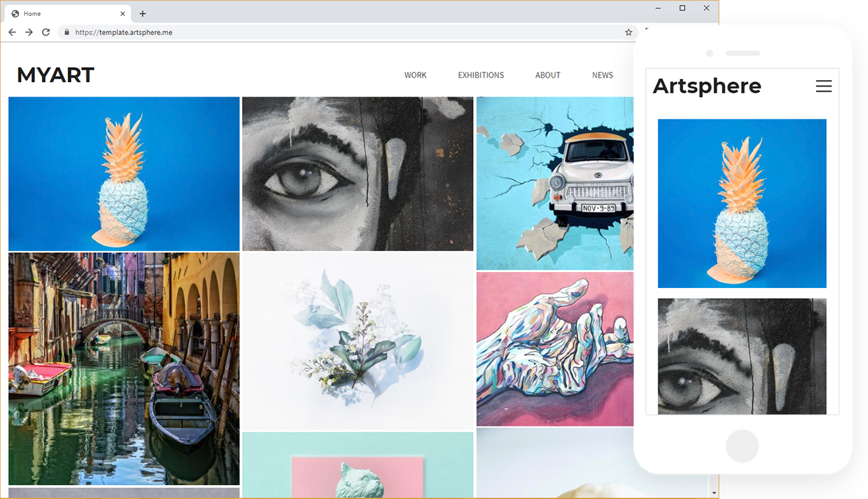Click the Artsphere title on the phone
This screenshot has height=499, width=868.
707,86
